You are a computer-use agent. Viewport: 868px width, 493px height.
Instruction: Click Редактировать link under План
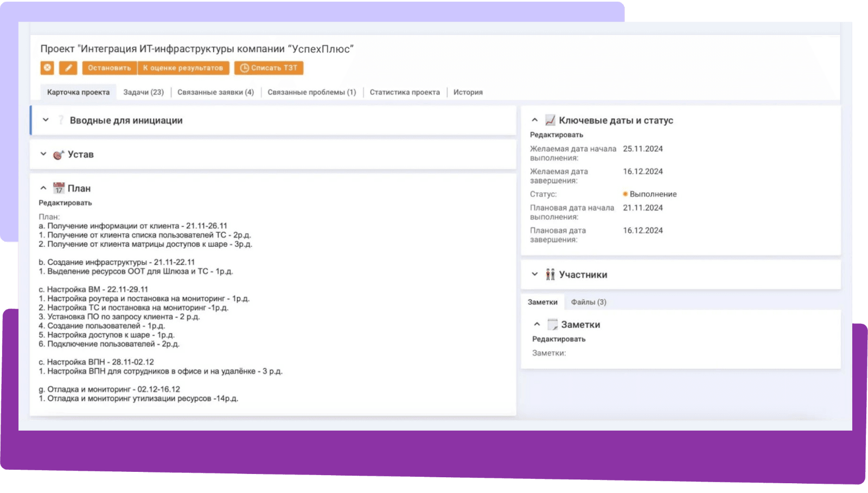tap(65, 203)
